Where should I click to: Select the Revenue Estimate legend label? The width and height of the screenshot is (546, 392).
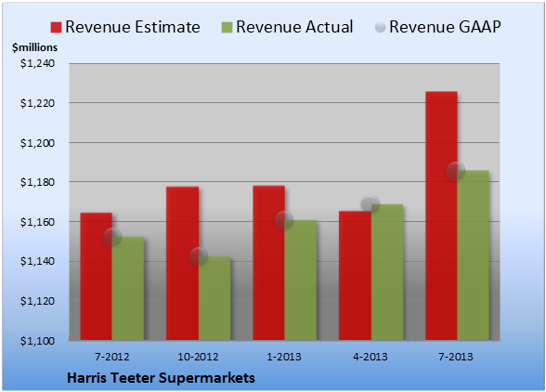133,27
